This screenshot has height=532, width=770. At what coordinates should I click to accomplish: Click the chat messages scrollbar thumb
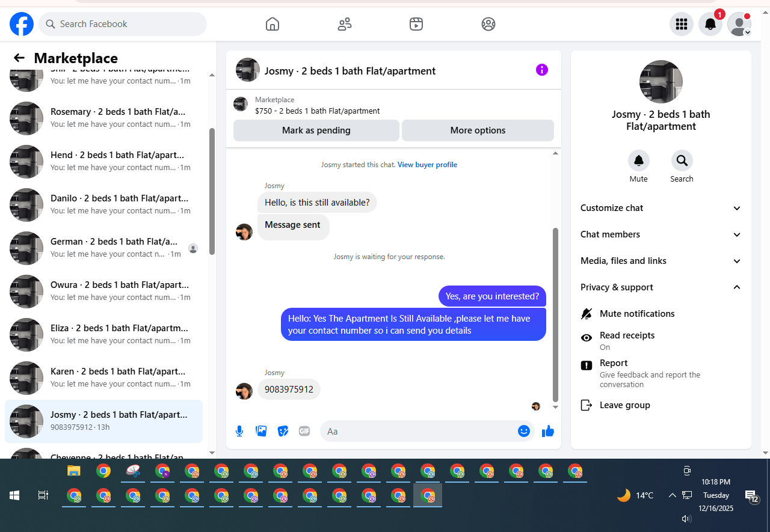pos(555,315)
